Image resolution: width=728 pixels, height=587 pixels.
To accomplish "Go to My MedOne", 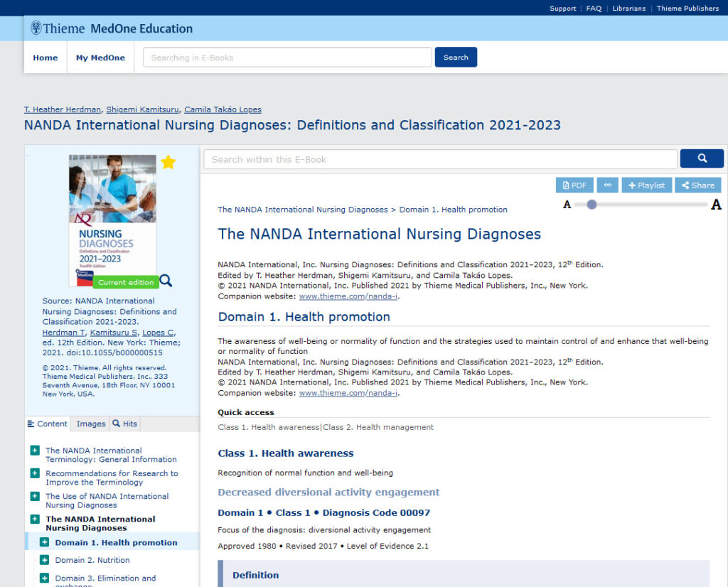I will point(100,58).
